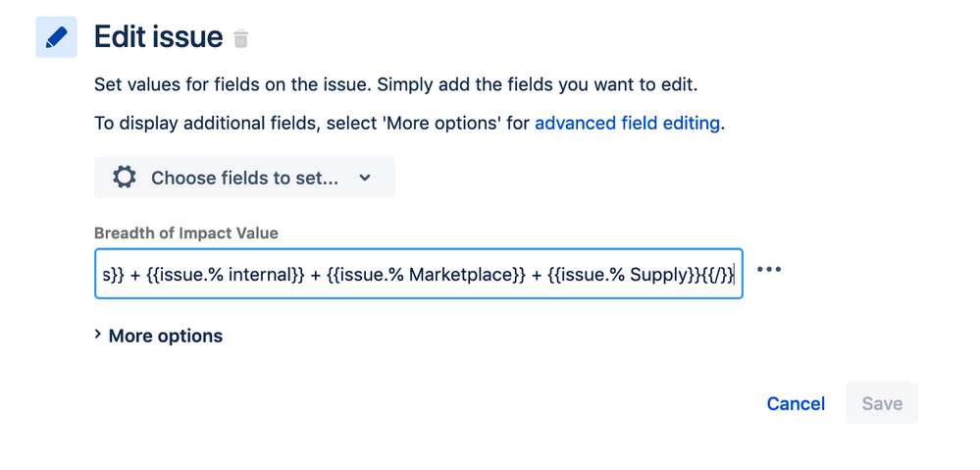Place cursor at the closing {{/}} tag
The image size is (980, 470).
715,274
